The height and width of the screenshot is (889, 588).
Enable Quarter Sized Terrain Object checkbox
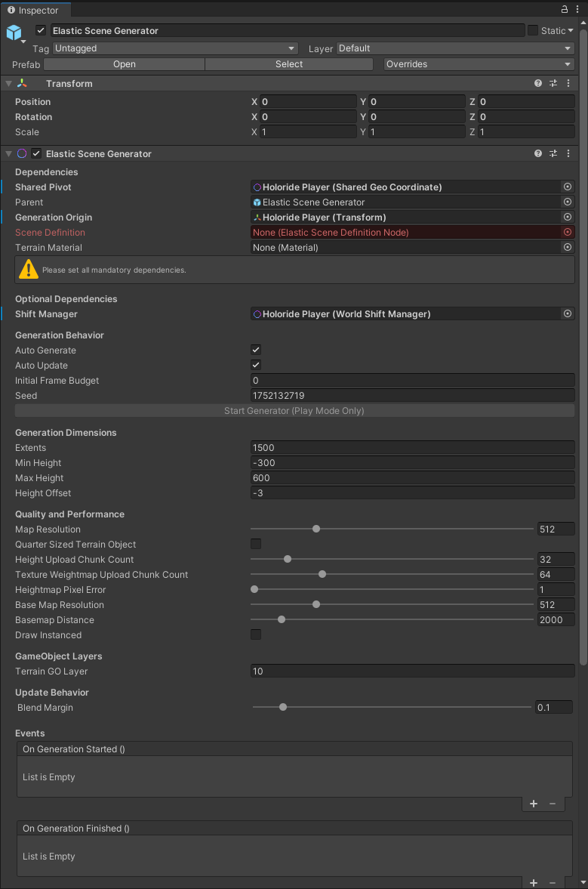[x=256, y=545]
